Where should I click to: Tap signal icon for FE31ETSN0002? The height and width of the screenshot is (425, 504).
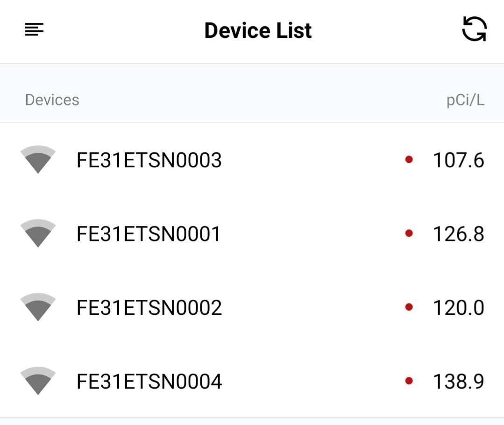(38, 307)
